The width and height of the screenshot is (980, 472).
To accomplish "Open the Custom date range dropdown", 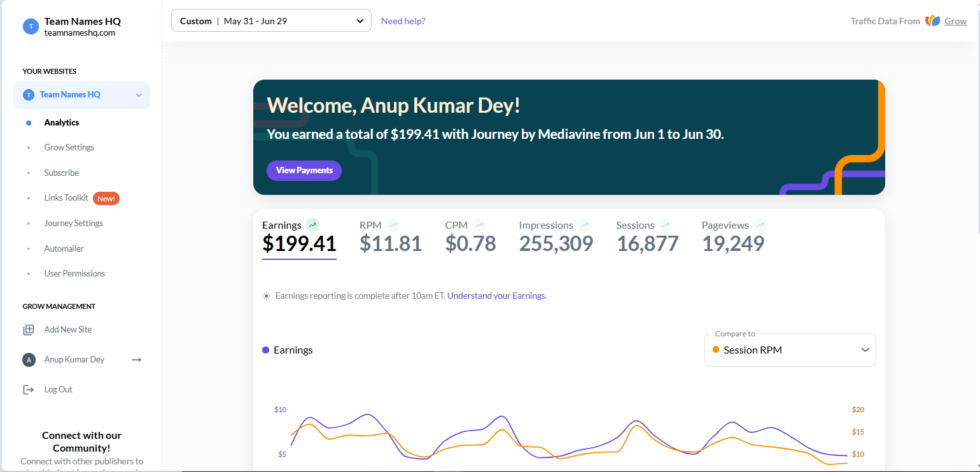I will point(271,20).
